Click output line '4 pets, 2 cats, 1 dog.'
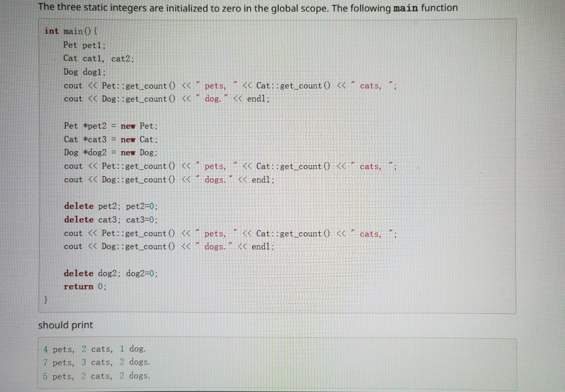565x392 pixels. (x=94, y=349)
